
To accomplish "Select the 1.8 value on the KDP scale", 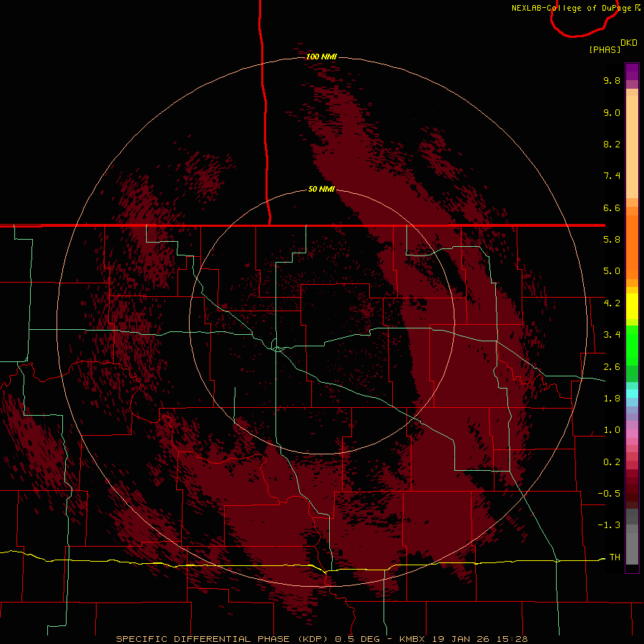I will (612, 399).
